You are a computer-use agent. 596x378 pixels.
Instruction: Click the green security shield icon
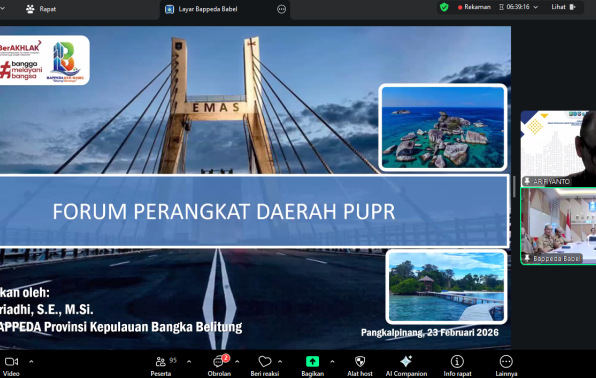444,7
